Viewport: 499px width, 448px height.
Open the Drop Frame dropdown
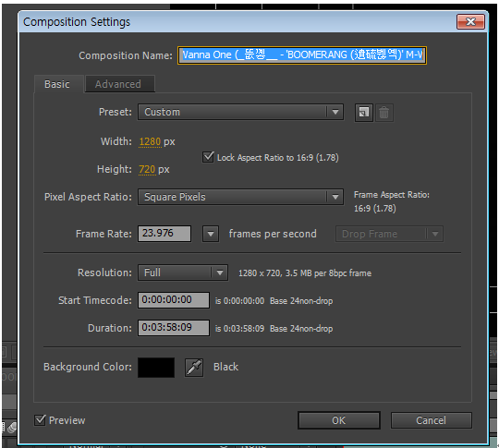click(x=389, y=235)
